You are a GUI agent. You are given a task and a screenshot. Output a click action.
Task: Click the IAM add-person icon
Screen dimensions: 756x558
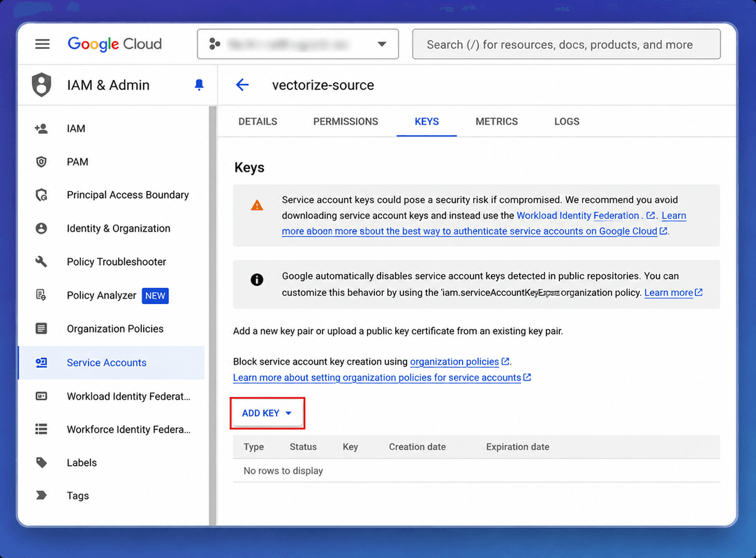pyautogui.click(x=41, y=128)
